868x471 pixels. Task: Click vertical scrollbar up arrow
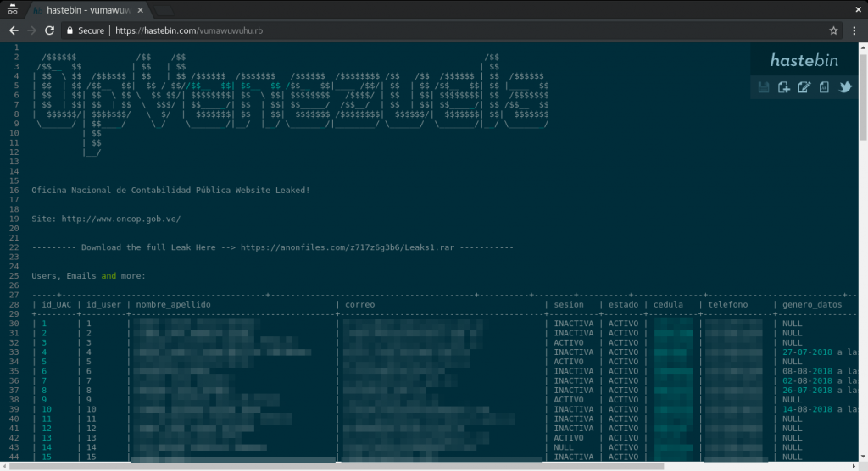[x=863, y=47]
